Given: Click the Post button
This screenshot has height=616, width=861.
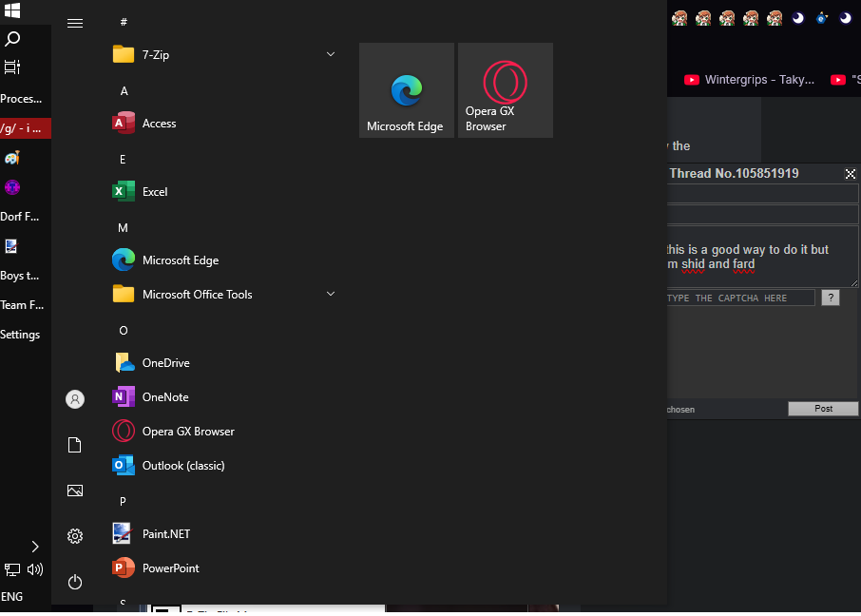Looking at the screenshot, I should click(x=823, y=408).
